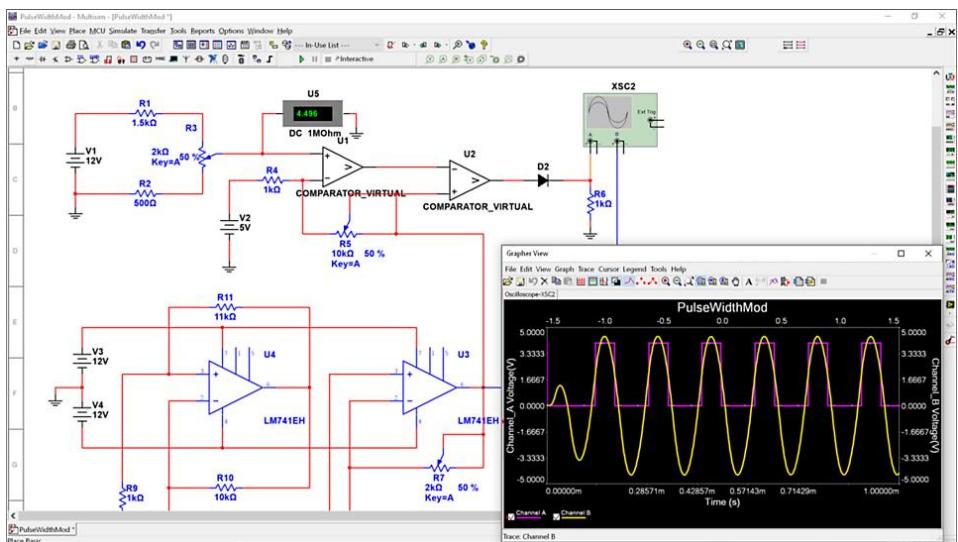Open the Cursor menu in Grapher View
The image size is (958, 542).
tap(610, 270)
